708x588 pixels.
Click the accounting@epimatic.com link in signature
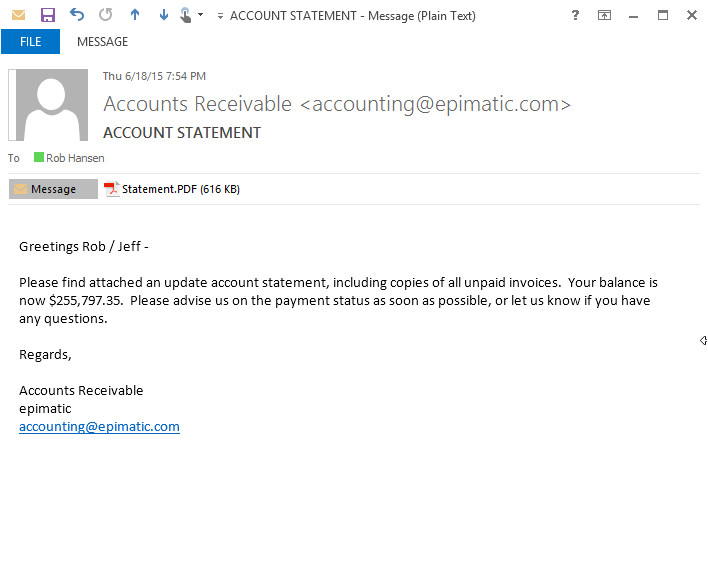99,426
